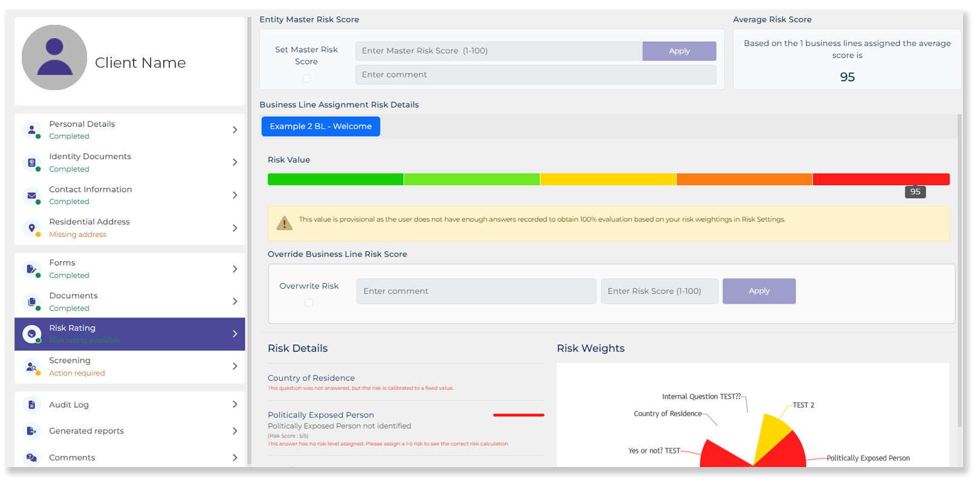This screenshot has width=980, height=487.
Task: Click the sidebar vertical scrollbar
Action: point(249,241)
